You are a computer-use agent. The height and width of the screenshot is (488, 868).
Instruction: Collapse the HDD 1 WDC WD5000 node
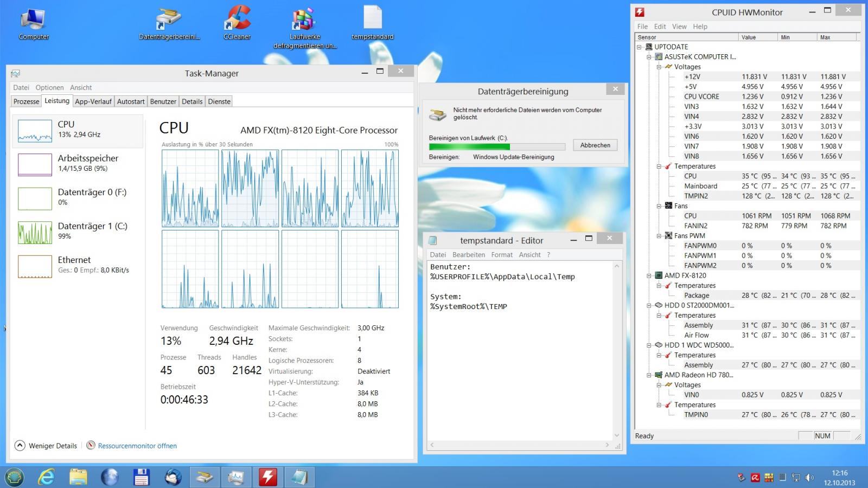(649, 345)
